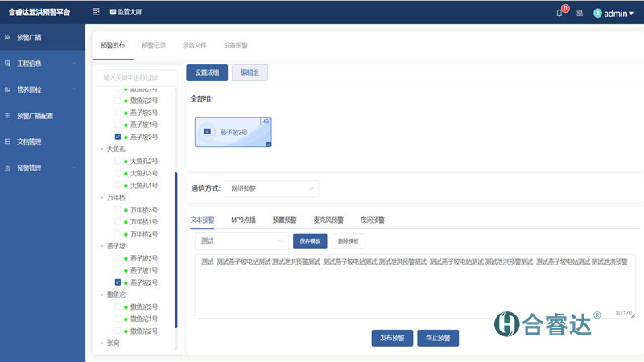Open the 测试 template dropdown
Viewport: 644px width, 362px height.
241,241
